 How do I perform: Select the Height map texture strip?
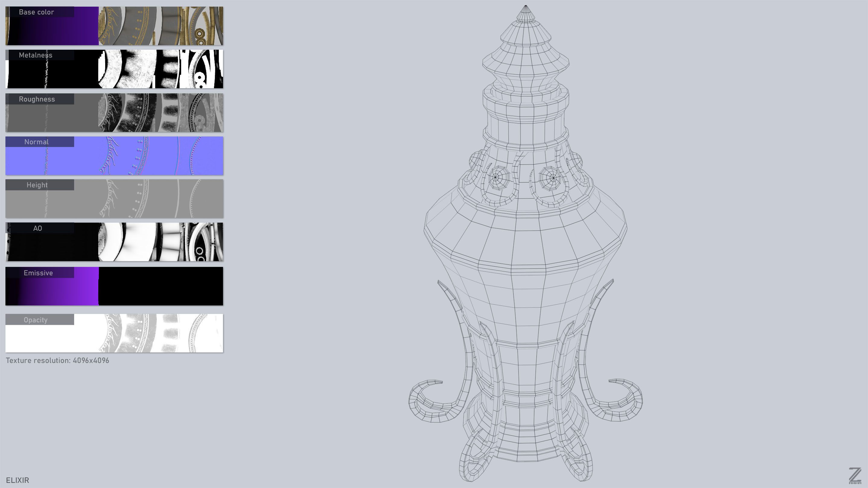click(x=114, y=199)
